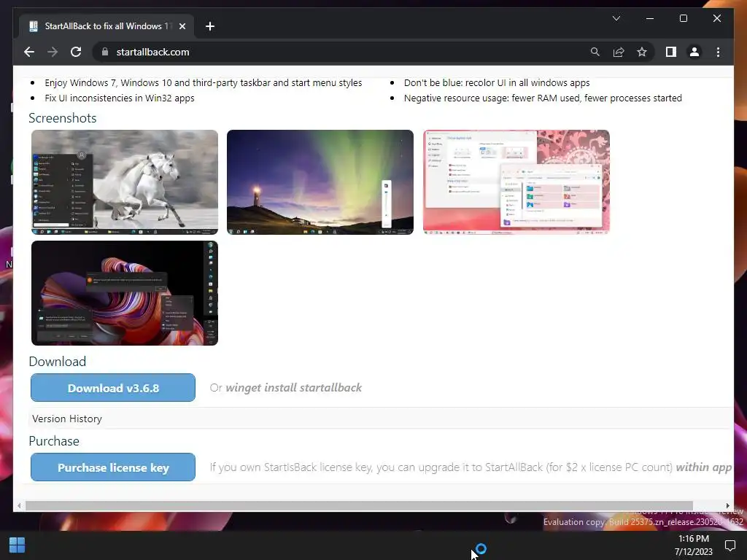This screenshot has height=560, width=747.
Task: Click the 'winget install startallback' text
Action: [293, 388]
